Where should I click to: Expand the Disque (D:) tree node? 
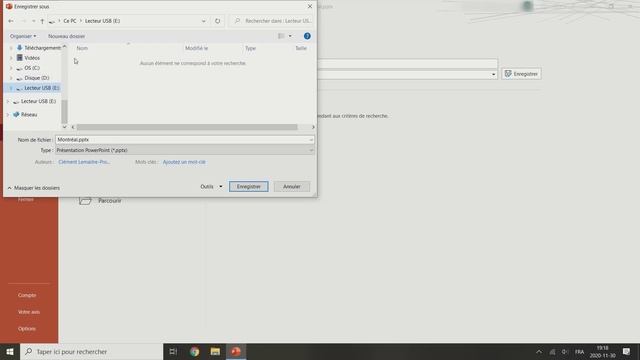coord(11,78)
